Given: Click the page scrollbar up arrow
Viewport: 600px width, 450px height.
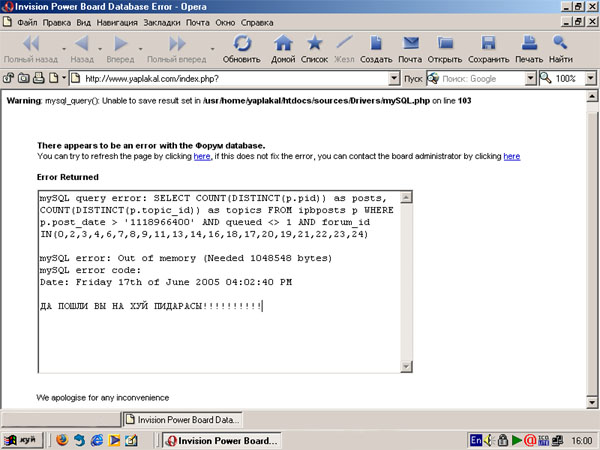Looking at the screenshot, I should point(592,96).
